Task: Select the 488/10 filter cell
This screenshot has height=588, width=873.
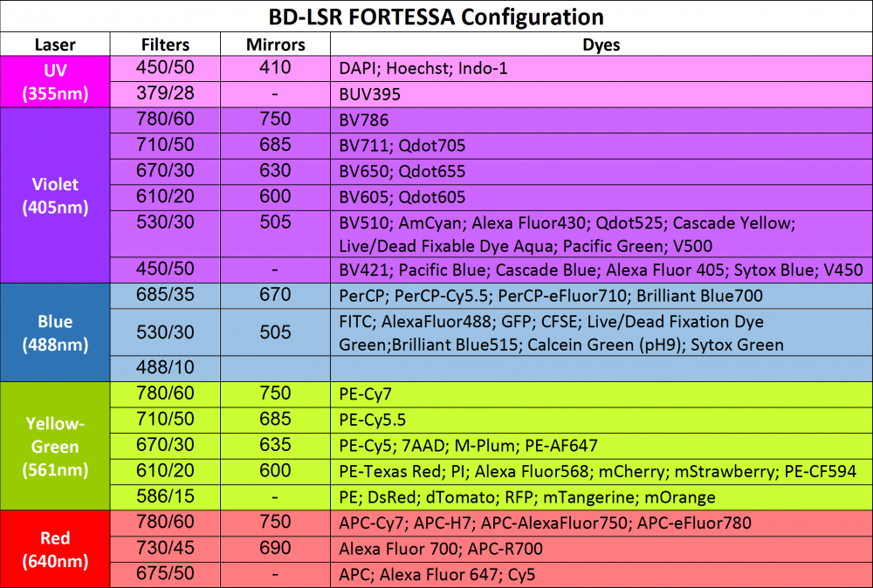Action: tap(165, 368)
